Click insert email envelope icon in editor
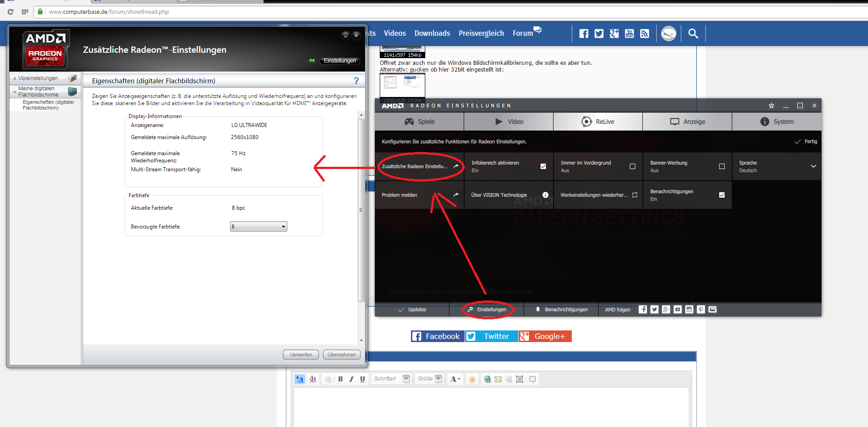The height and width of the screenshot is (427, 868). point(498,379)
